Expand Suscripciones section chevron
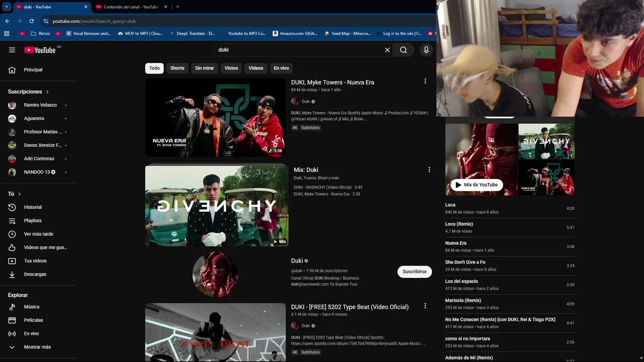 (47, 92)
